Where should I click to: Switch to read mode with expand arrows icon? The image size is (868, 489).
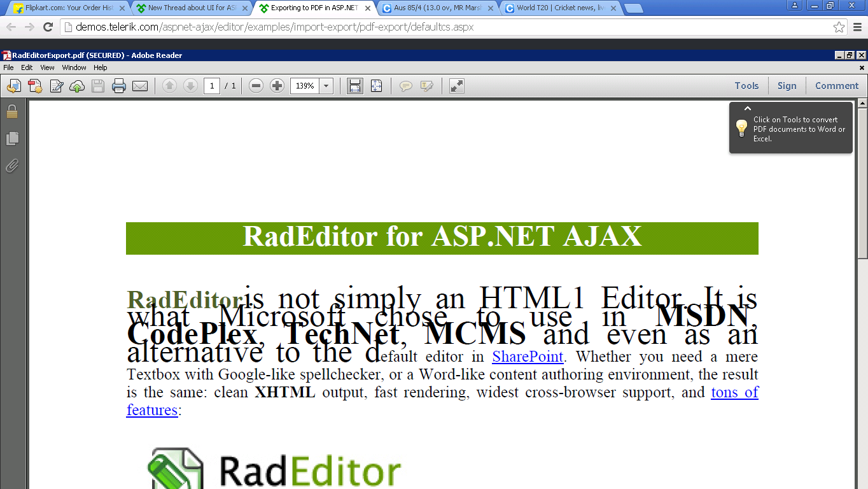click(456, 86)
